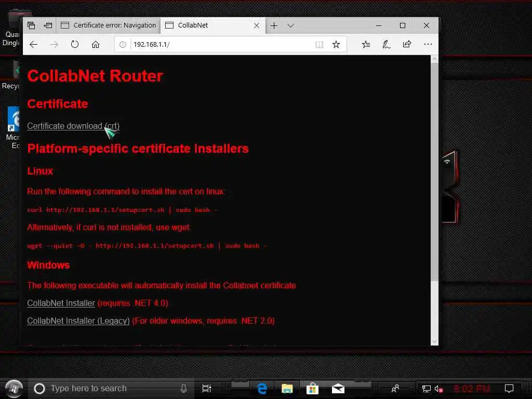
Task: Click the Cortana circle icon
Action: tap(39, 389)
